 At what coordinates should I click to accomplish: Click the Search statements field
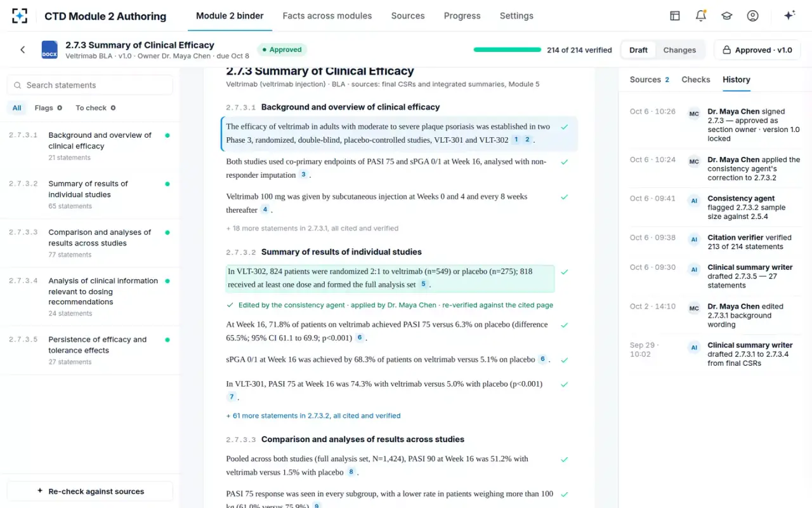click(89, 85)
